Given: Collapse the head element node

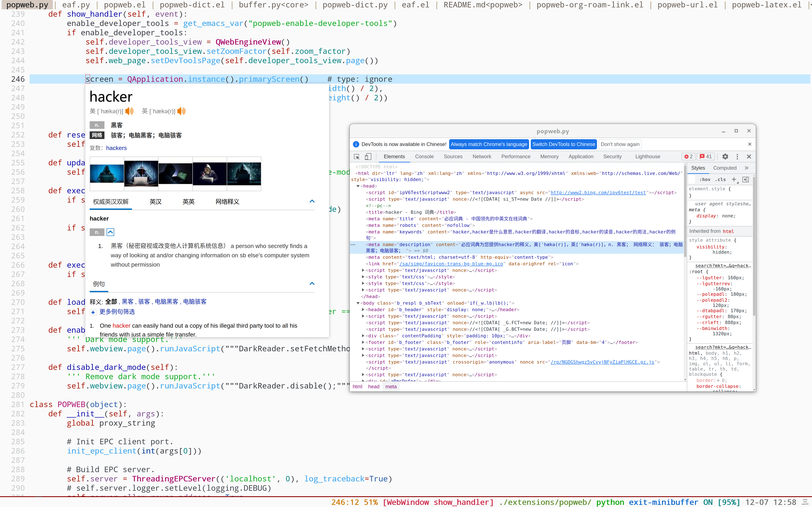Looking at the screenshot, I should [358, 186].
